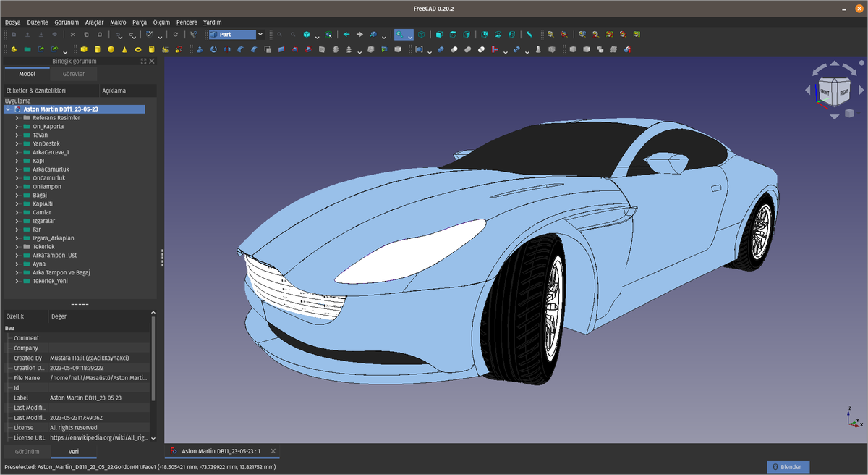868x475 pixels.
Task: Toggle the measure 3D display icon
Action: [622, 34]
